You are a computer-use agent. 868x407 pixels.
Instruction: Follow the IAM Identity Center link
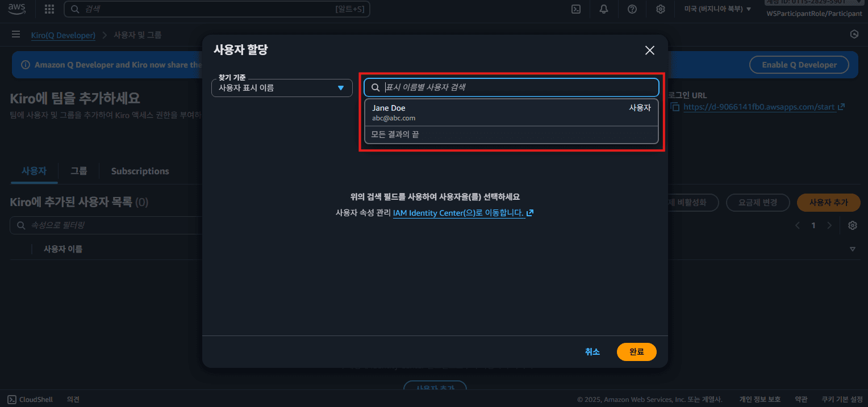click(463, 213)
